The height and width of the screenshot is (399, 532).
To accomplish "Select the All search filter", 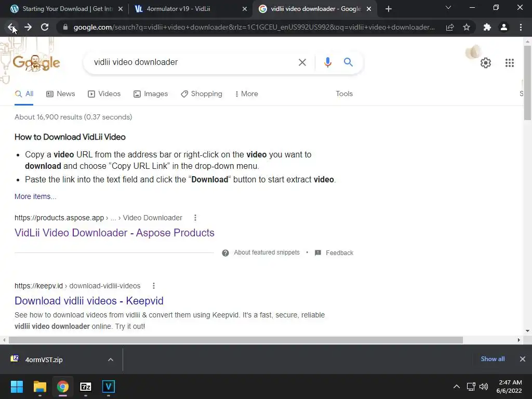I will point(24,94).
